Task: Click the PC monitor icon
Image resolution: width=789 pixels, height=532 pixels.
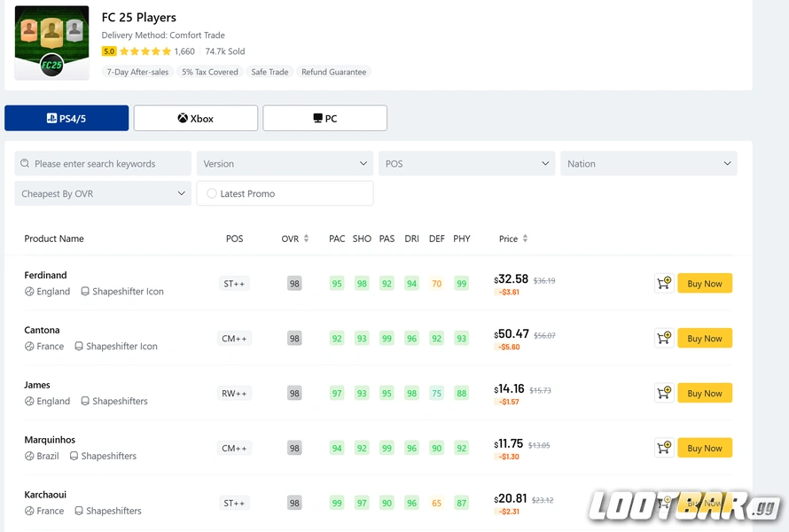Action: 317,118
